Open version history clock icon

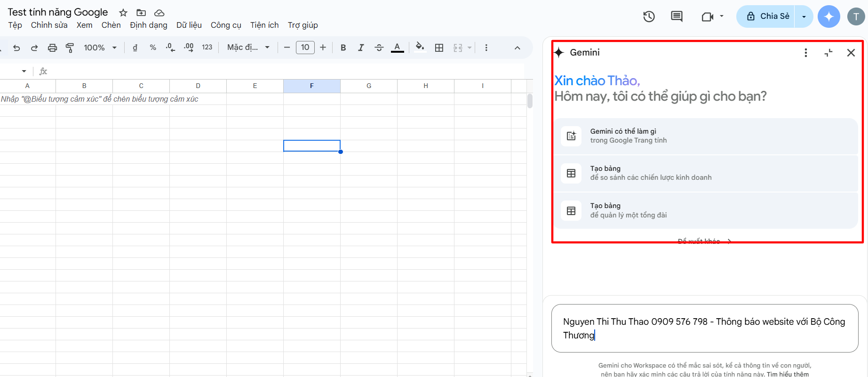tap(649, 16)
